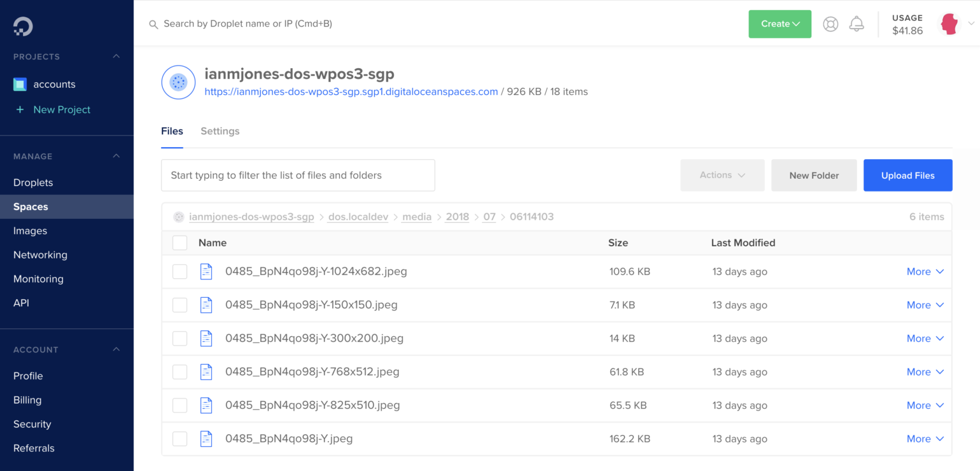Open Security in the Account section
Image resolution: width=980 pixels, height=471 pixels.
pyautogui.click(x=32, y=425)
